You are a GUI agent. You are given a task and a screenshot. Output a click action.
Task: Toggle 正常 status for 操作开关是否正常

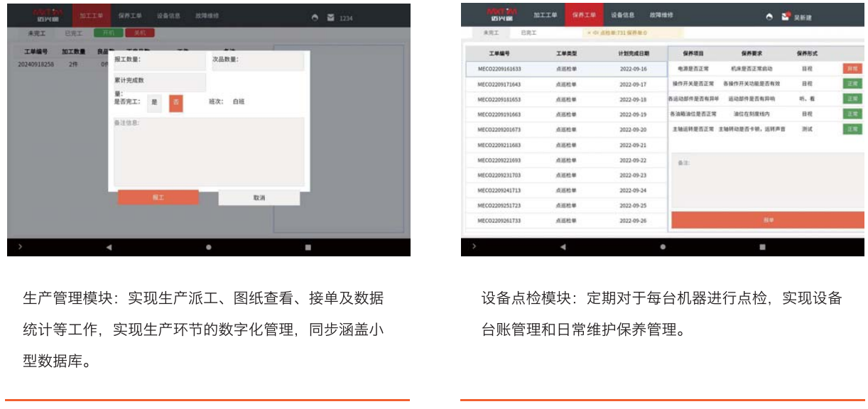[851, 84]
